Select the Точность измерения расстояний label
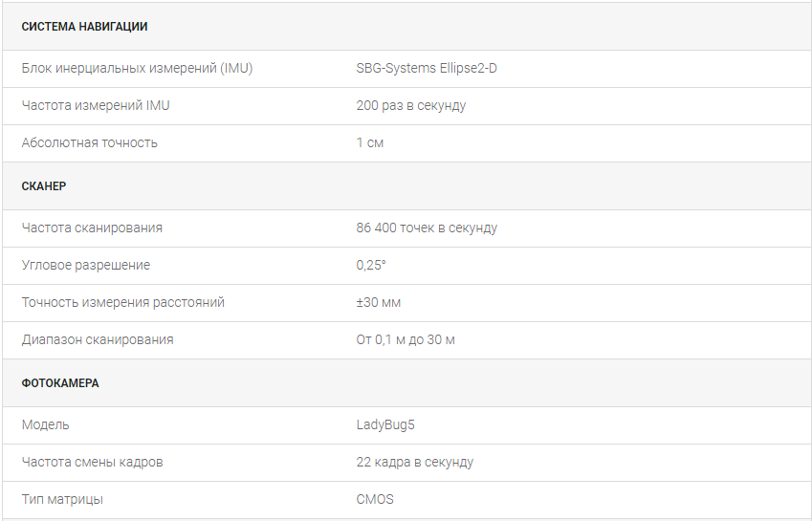 pos(123,302)
